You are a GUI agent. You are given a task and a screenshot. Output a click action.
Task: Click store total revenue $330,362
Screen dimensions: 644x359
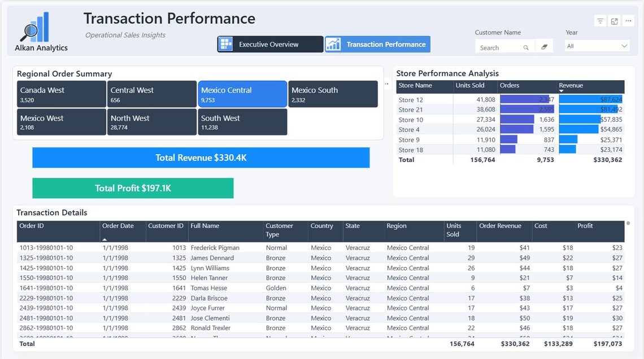(607, 160)
